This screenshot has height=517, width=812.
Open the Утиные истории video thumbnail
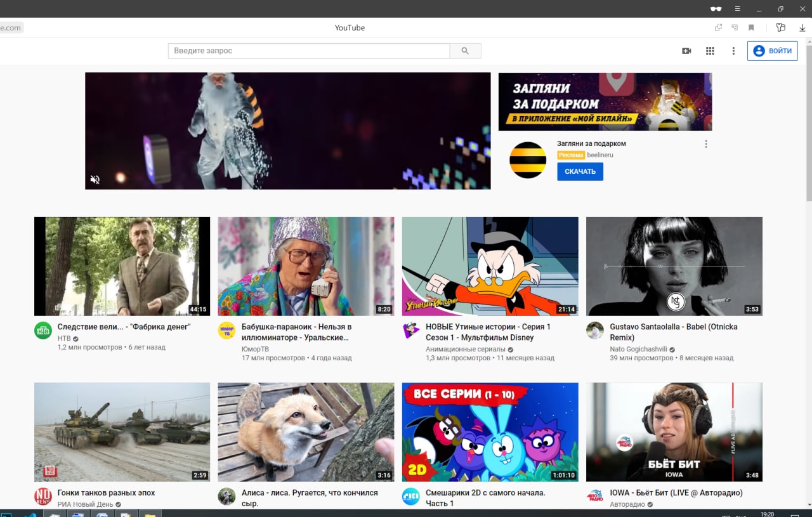tap(490, 266)
